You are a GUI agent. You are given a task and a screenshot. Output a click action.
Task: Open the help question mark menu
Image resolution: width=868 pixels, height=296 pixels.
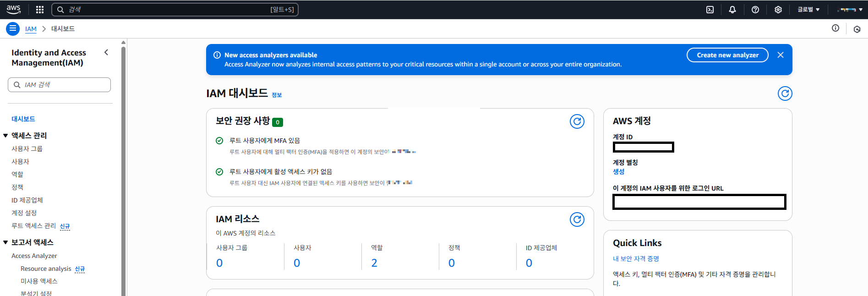click(x=755, y=10)
